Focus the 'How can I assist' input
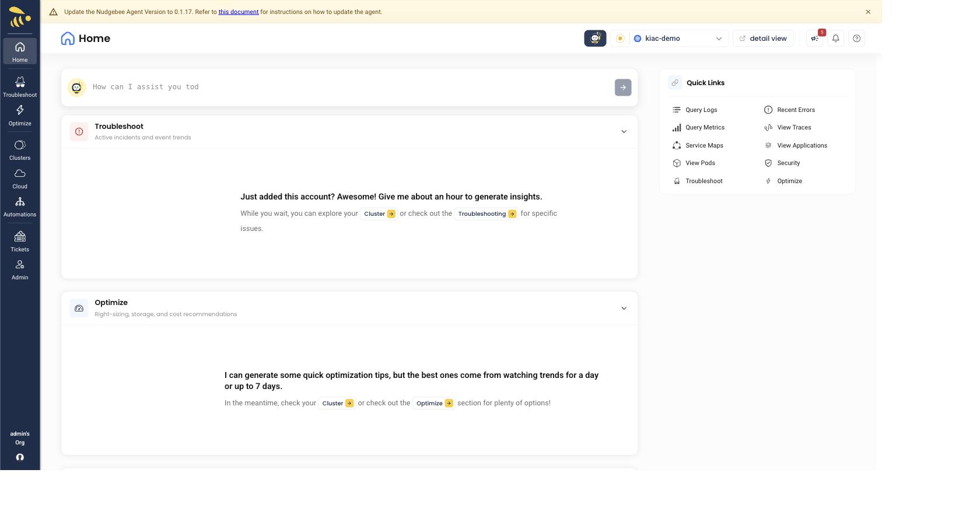The width and height of the screenshot is (980, 522). click(350, 87)
